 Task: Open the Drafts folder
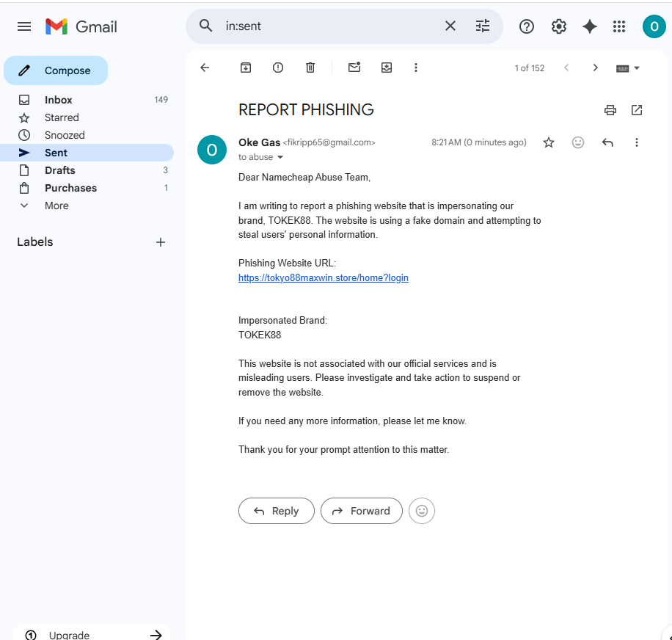[88, 170]
